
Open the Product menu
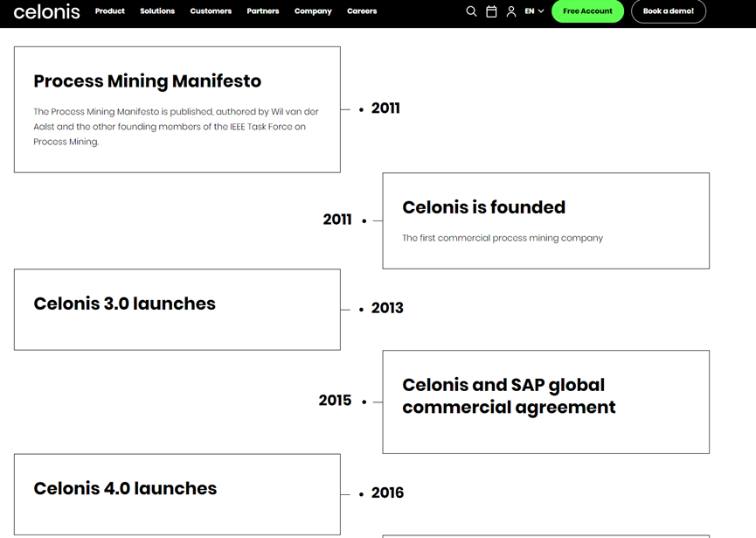110,11
